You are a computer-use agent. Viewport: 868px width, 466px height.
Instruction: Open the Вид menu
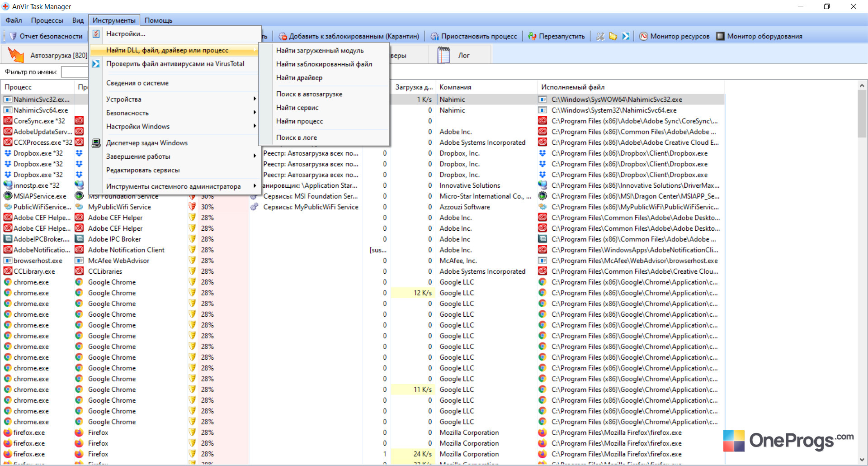tap(78, 20)
